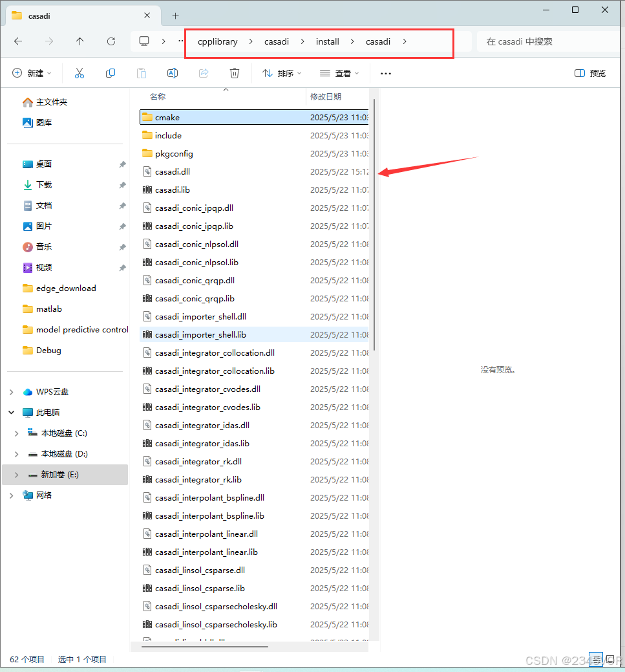The height and width of the screenshot is (672, 625).
Task: Navigate up one level with the up arrow
Action: (79, 41)
